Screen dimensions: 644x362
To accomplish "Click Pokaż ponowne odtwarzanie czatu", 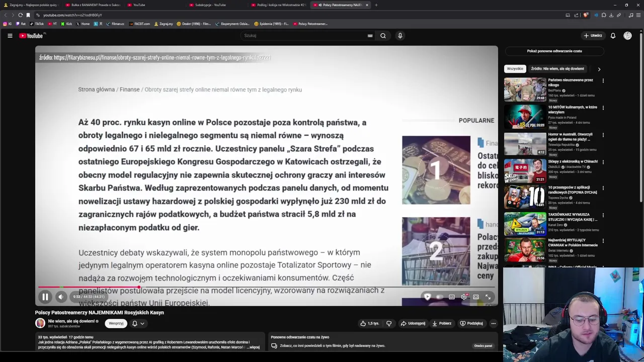I will pos(554,51).
